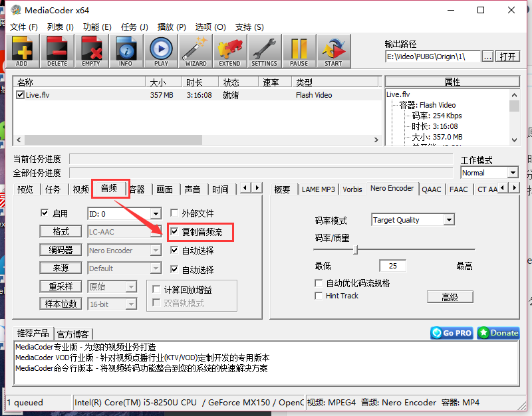
Task: Click the 打开 output path button
Action: pos(507,56)
